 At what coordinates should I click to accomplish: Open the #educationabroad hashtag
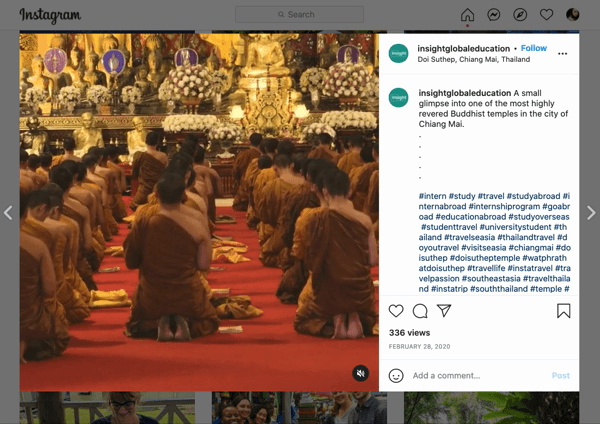click(471, 217)
